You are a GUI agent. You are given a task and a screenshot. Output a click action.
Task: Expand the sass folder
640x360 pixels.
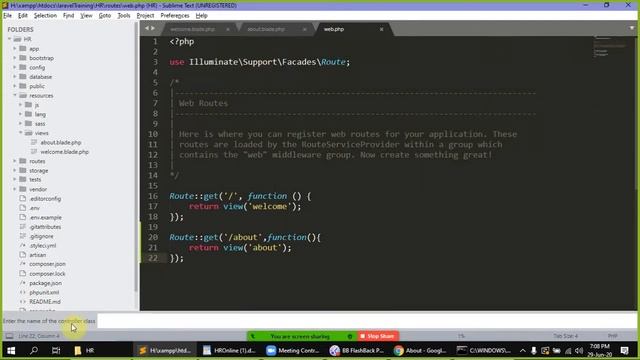[x=20, y=124]
